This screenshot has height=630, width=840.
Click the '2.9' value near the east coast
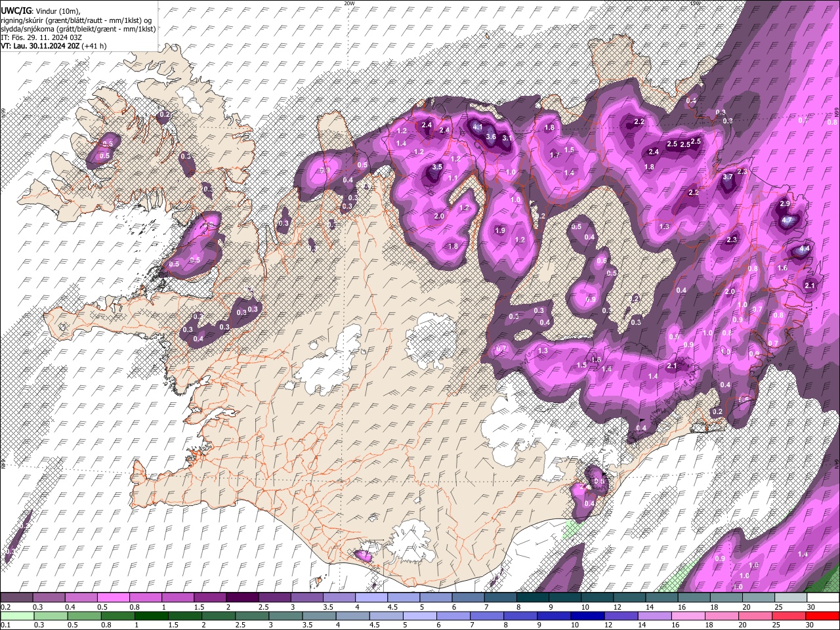(785, 204)
